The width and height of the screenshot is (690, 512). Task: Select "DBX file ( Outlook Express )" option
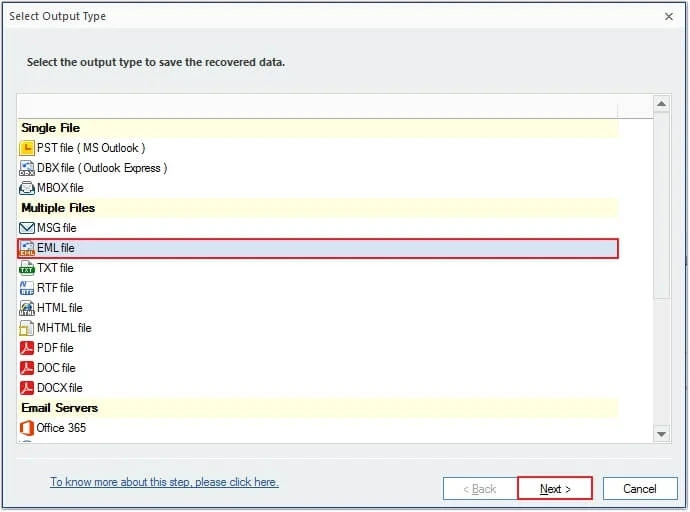coord(102,168)
